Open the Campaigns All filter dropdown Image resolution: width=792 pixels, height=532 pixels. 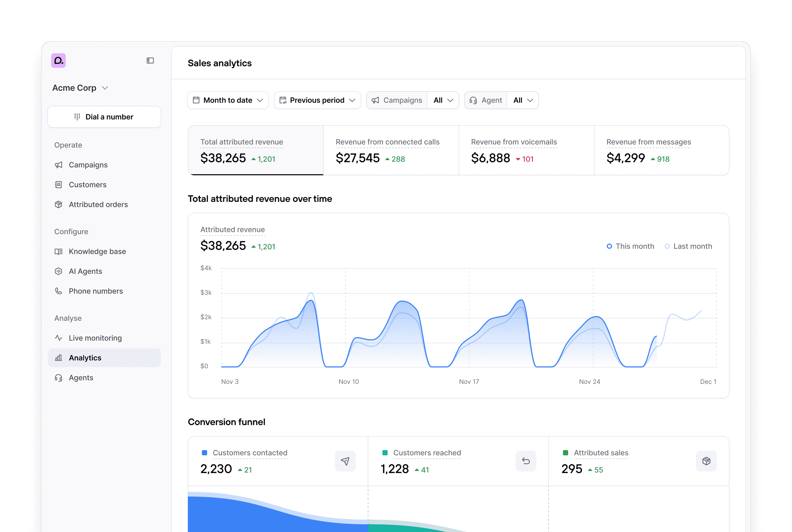tap(443, 100)
